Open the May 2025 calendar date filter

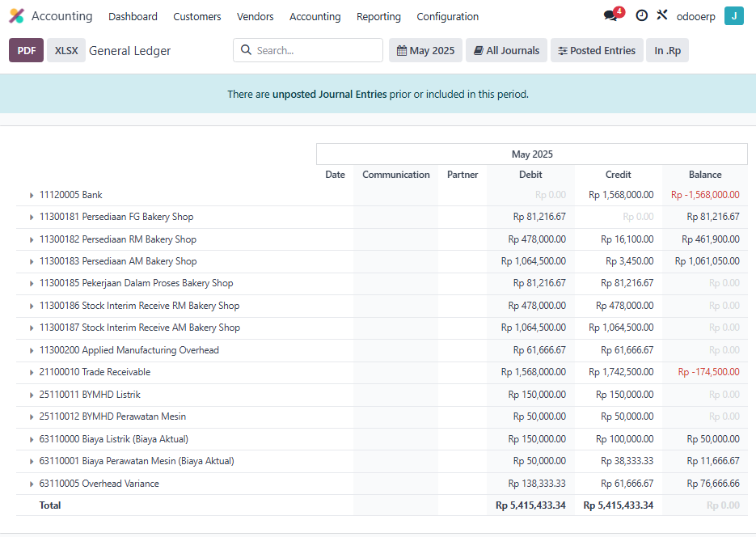(x=425, y=50)
